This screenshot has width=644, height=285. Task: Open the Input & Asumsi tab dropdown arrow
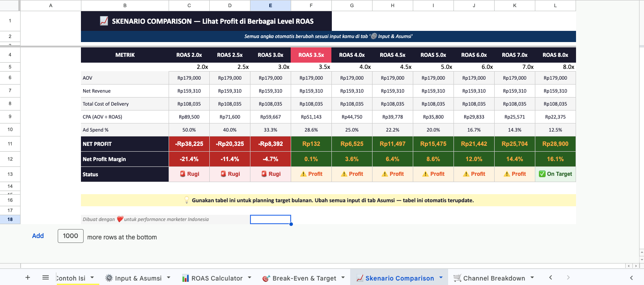tap(169, 278)
